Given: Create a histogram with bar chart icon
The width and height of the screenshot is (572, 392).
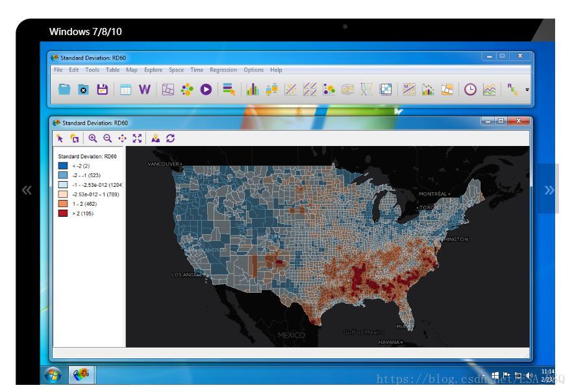Looking at the screenshot, I should click(x=253, y=89).
